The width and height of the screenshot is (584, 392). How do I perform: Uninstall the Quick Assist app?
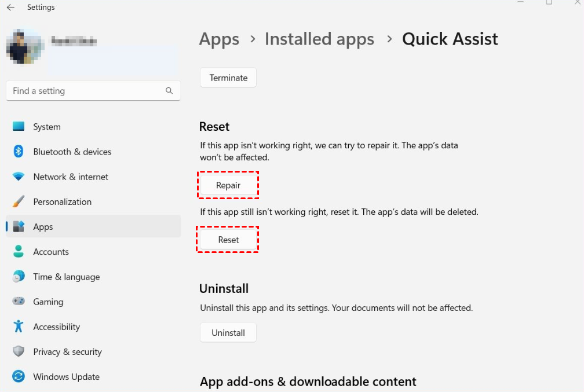point(228,332)
